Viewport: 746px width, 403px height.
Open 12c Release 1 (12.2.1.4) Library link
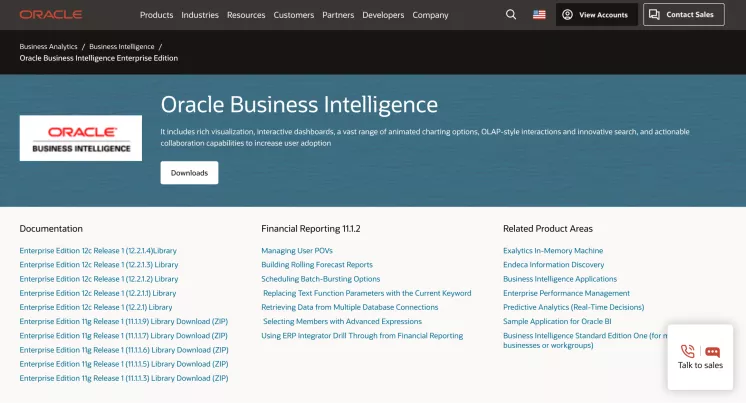coord(98,250)
